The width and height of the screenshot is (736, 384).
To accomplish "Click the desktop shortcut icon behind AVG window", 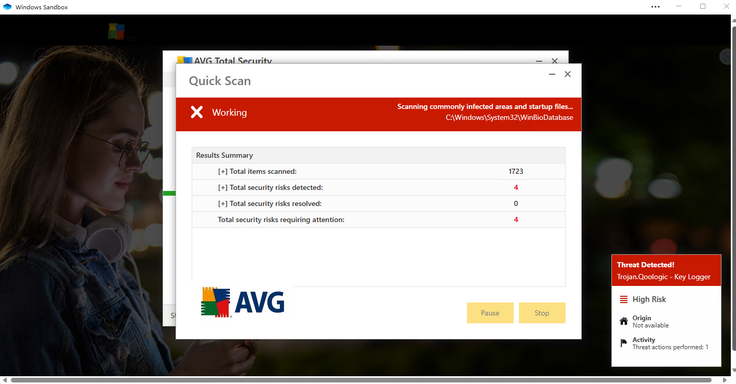I will click(x=116, y=31).
